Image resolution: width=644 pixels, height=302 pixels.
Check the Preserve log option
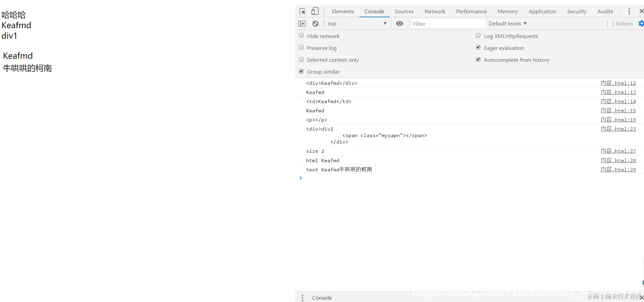tap(301, 48)
